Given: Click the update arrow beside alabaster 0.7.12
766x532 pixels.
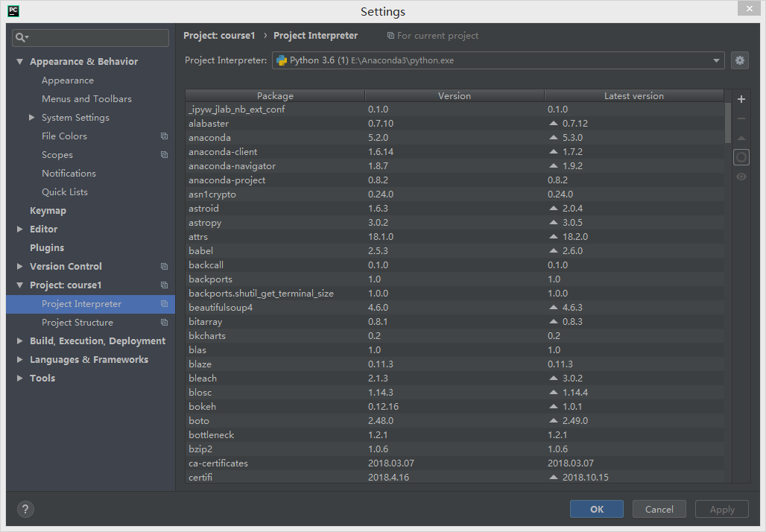Looking at the screenshot, I should tap(553, 123).
